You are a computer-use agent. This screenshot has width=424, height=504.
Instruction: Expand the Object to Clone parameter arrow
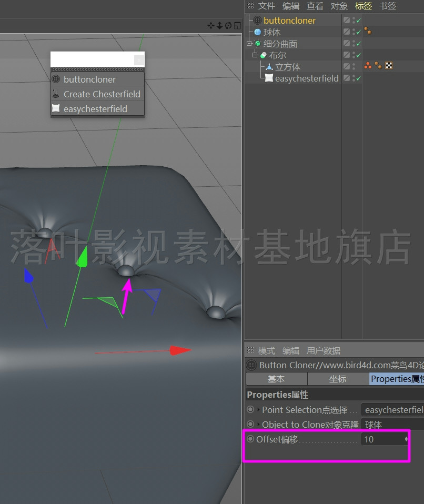click(258, 425)
